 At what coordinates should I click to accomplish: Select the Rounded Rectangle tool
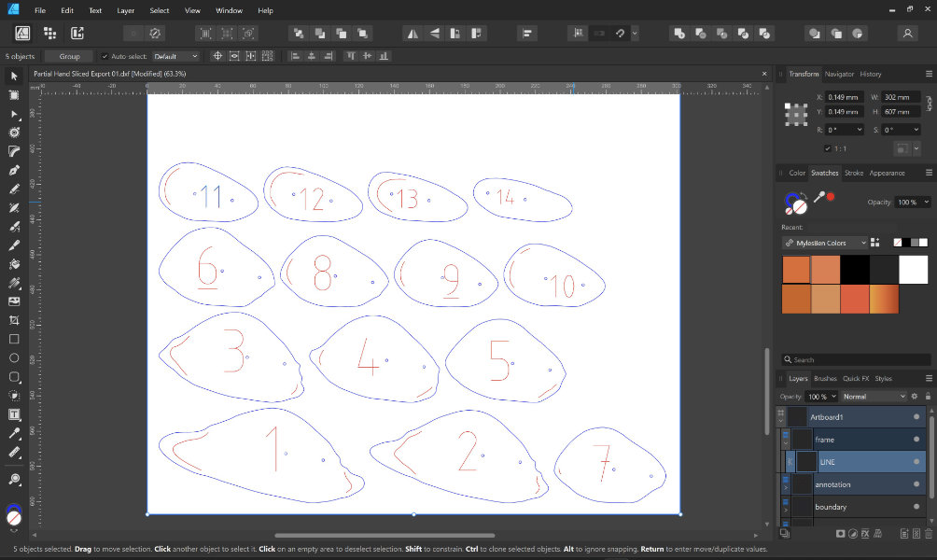(x=14, y=376)
